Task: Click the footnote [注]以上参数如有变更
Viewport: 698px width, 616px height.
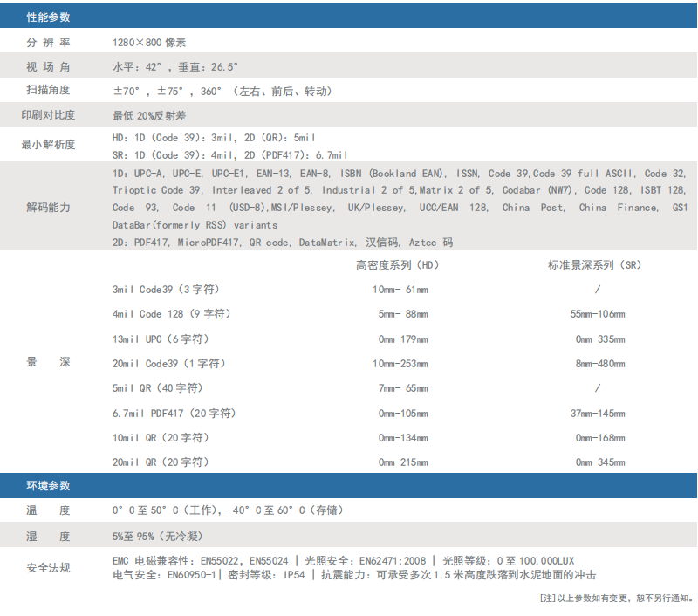Action: [x=617, y=599]
